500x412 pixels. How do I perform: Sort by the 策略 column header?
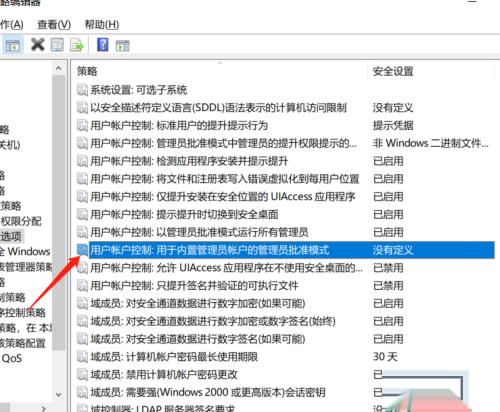click(219, 71)
